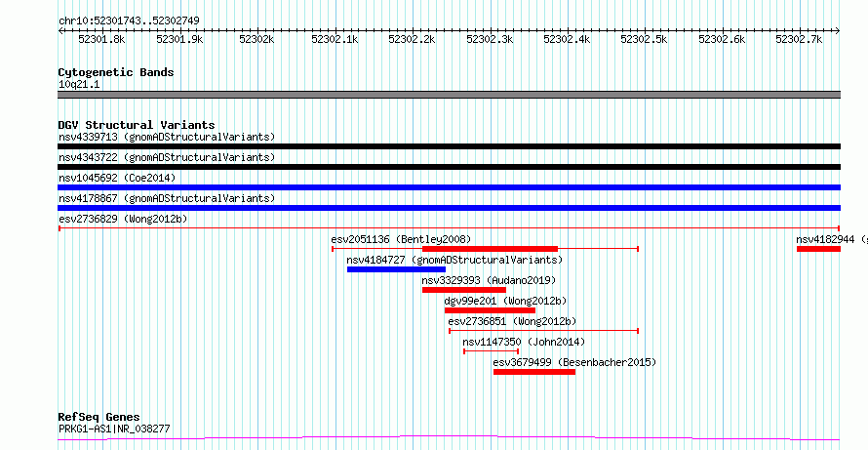Select the red bar for nsv3329393
This screenshot has height=450, width=868.
tap(464, 290)
